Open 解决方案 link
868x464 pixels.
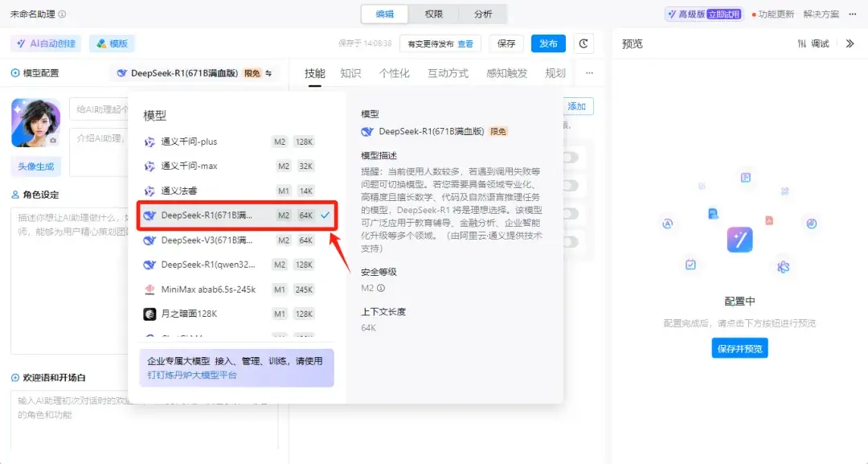click(x=821, y=14)
